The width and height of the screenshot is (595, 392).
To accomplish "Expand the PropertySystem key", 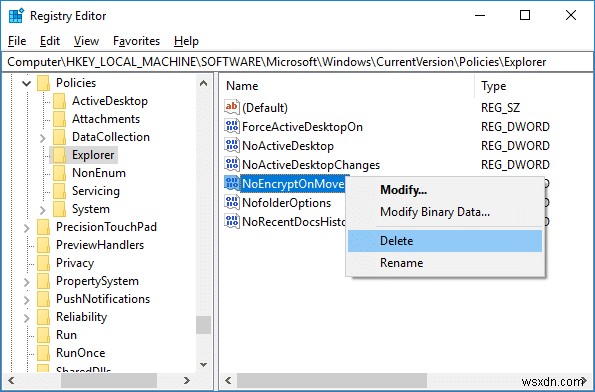I will click(27, 282).
